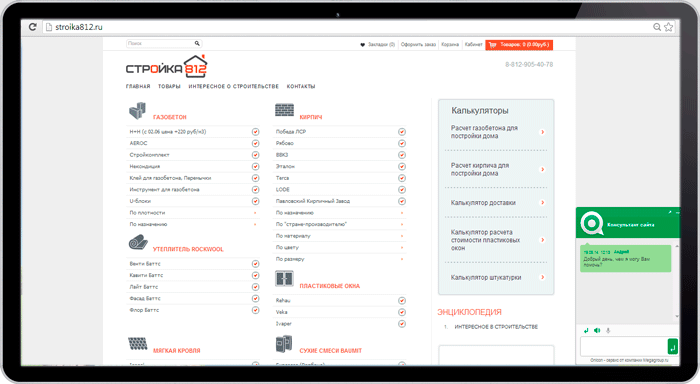Send chat message with green enter button
This screenshot has height=384, width=700.
(x=673, y=346)
